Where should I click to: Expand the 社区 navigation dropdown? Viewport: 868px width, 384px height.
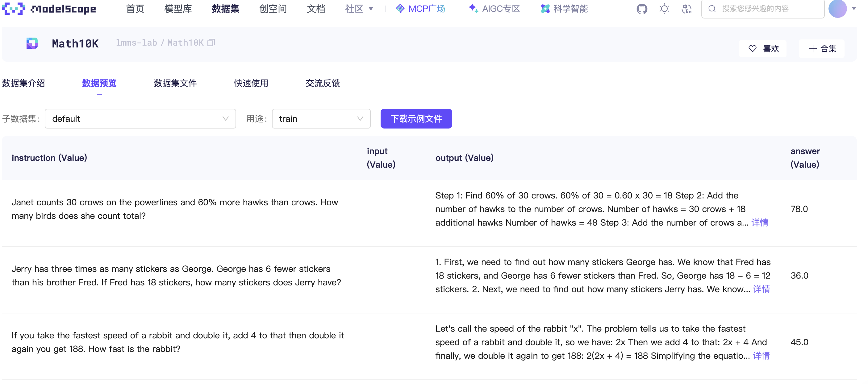tap(359, 9)
